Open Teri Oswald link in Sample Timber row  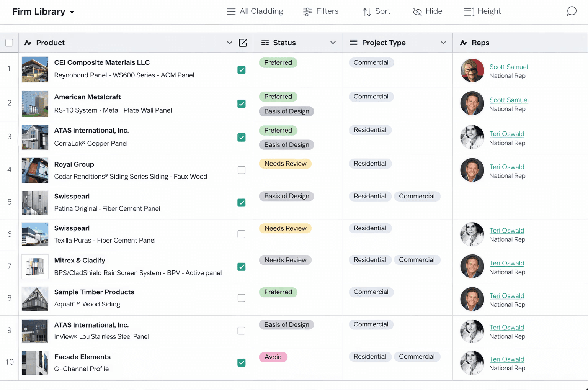click(x=507, y=296)
